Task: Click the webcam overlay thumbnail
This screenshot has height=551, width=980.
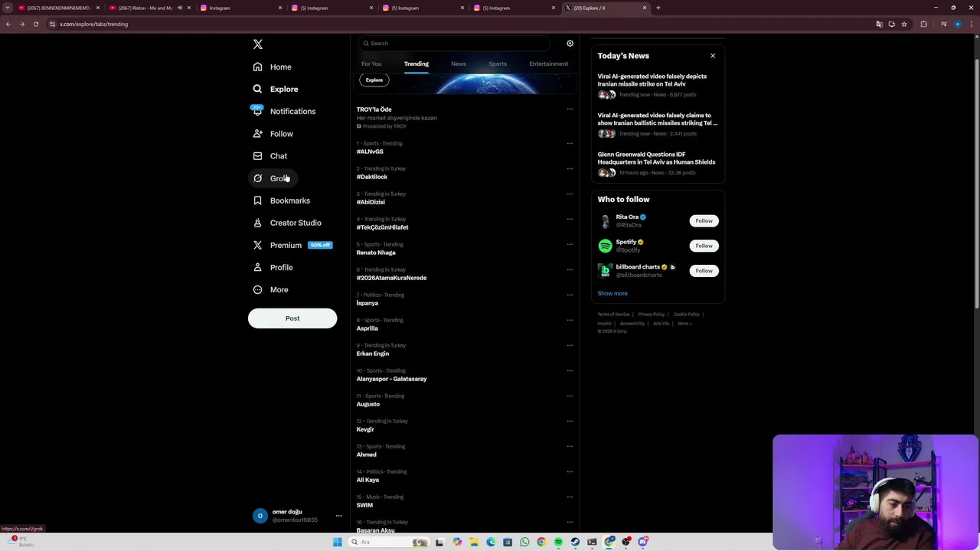Action: (876, 492)
